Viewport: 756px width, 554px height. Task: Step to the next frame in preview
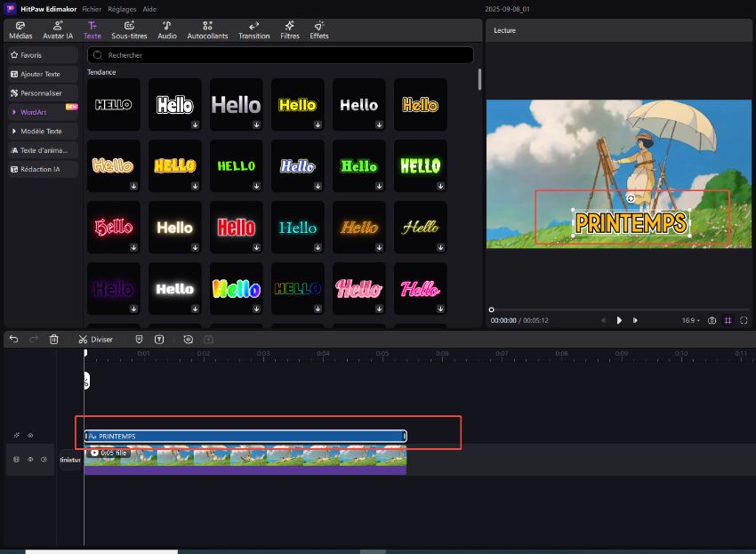click(x=635, y=320)
